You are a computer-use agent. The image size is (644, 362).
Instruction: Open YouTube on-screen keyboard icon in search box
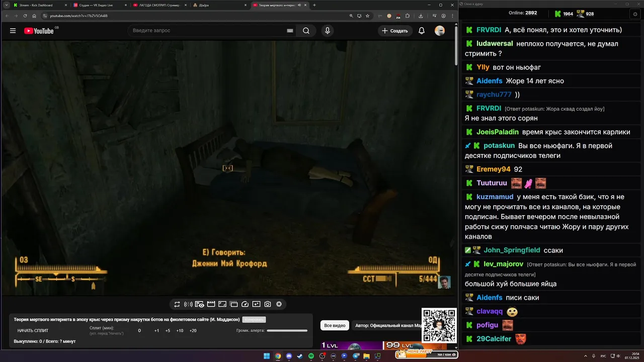tap(290, 31)
